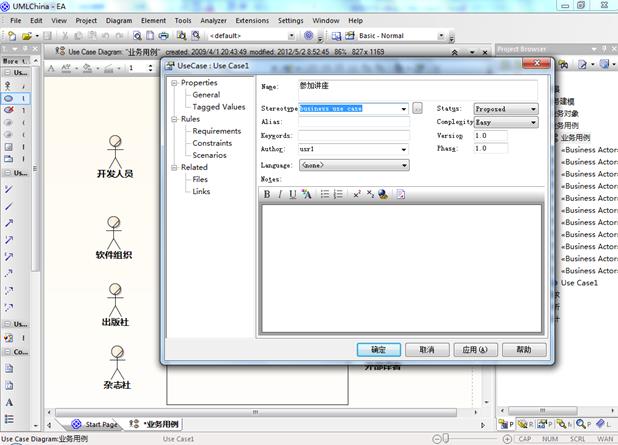Select Constraints in properties tree
Viewport: 618px width, 445px height.
(x=212, y=143)
